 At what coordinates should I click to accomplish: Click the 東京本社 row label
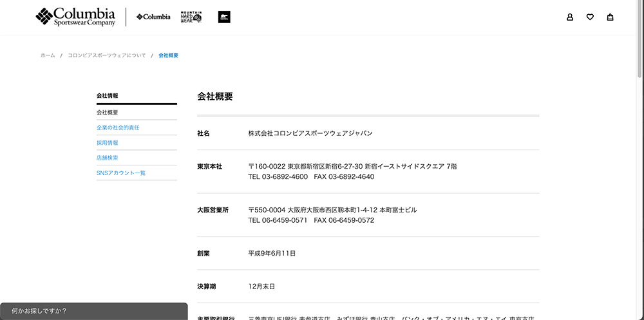coord(209,166)
